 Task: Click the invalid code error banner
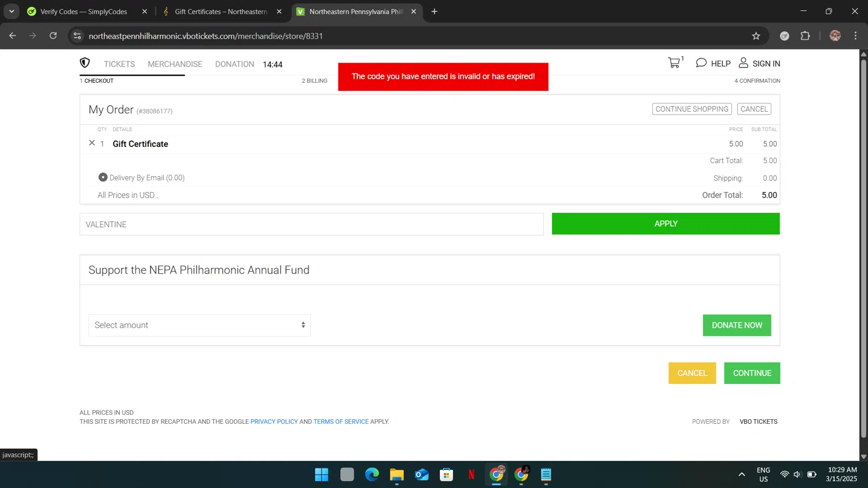pyautogui.click(x=443, y=77)
